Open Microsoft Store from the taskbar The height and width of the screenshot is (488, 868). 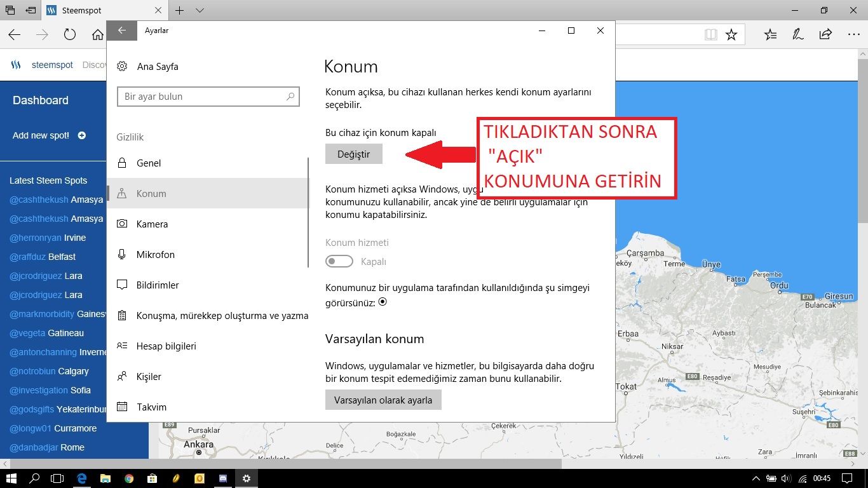[x=153, y=478]
